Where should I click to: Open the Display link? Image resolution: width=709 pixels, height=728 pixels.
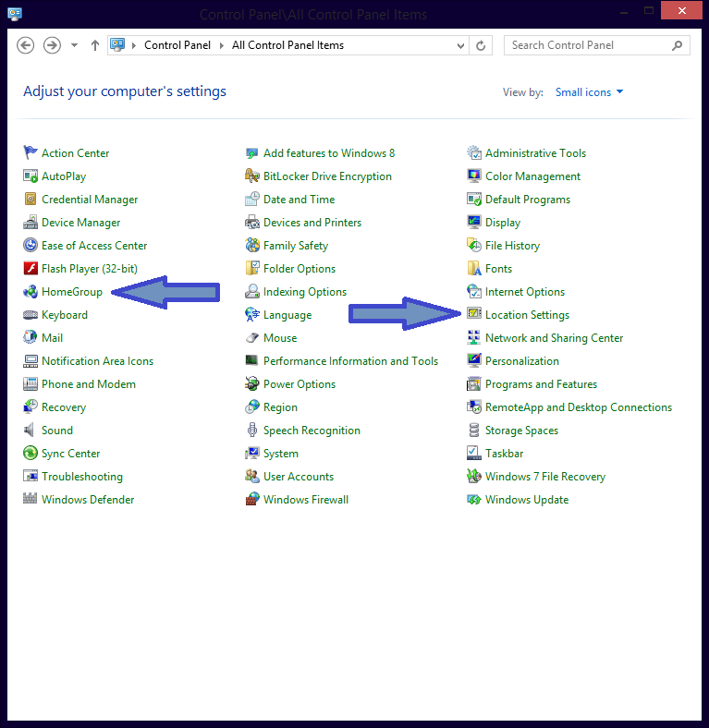(x=503, y=223)
